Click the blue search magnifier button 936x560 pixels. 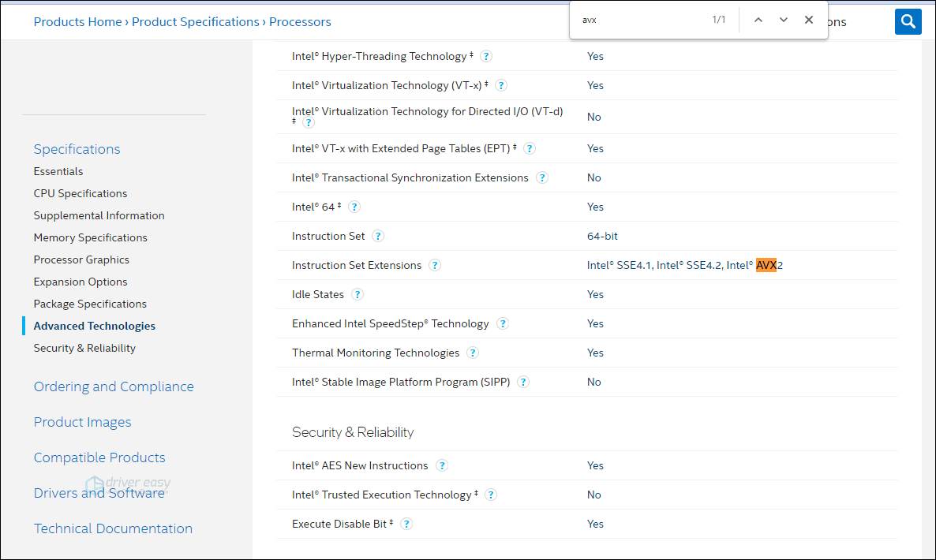tap(908, 21)
